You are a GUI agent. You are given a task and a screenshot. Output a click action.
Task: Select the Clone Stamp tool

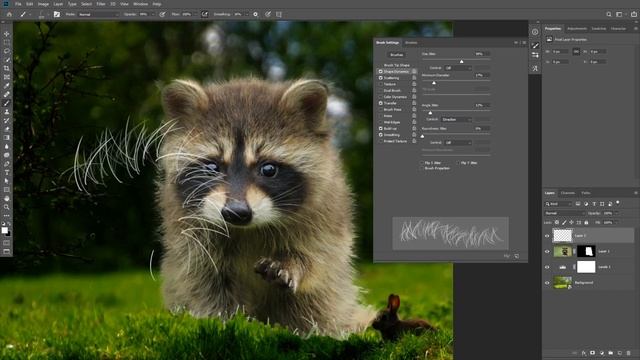(7, 111)
